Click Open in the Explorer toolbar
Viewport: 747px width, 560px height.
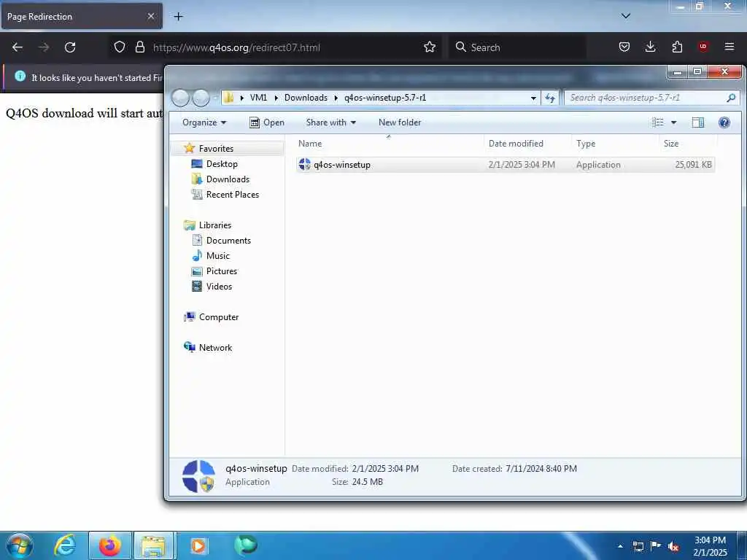point(267,122)
